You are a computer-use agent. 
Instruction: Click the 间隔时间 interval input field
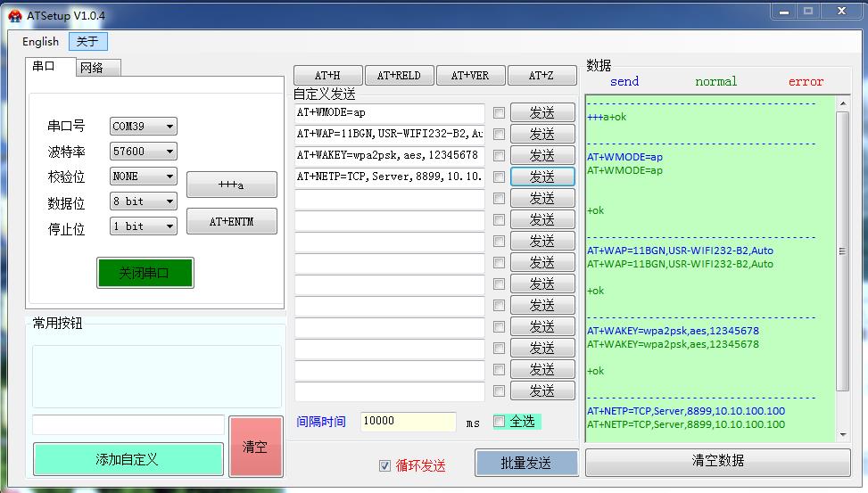pyautogui.click(x=408, y=422)
